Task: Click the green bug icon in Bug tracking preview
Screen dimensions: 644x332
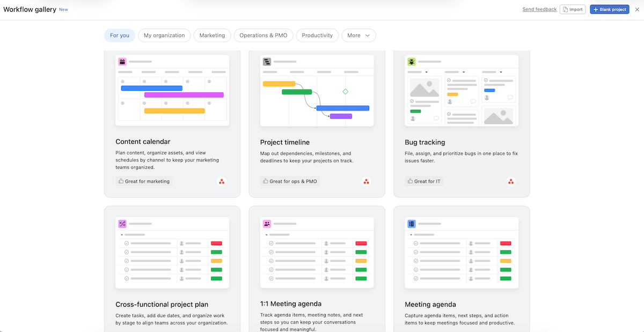Action: click(x=412, y=61)
